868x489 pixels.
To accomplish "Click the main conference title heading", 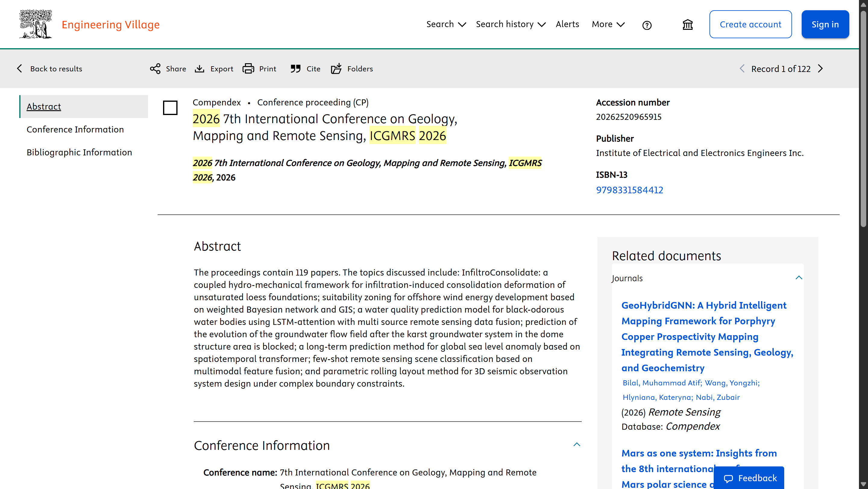I will click(325, 127).
